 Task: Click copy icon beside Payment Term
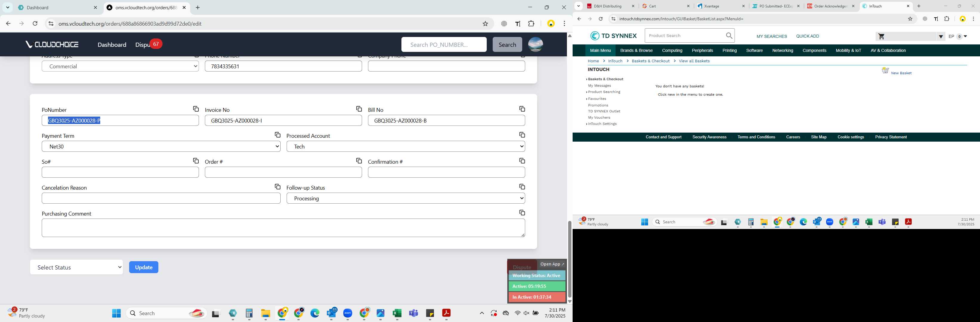pos(277,135)
